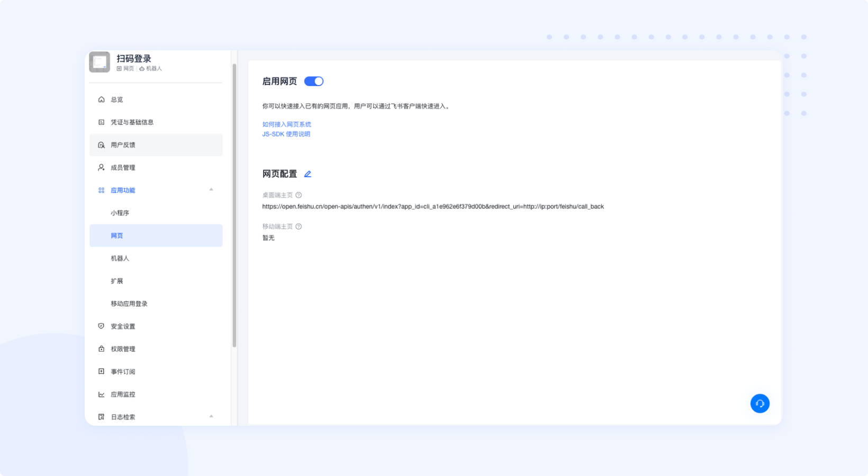Image resolution: width=868 pixels, height=476 pixels.
Task: Toggle the 启用网页 switch off
Action: [314, 81]
